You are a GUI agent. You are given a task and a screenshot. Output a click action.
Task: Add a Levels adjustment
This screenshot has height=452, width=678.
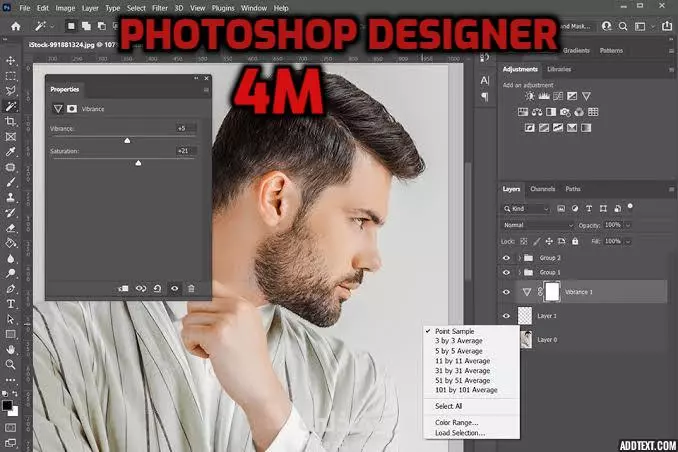point(544,96)
